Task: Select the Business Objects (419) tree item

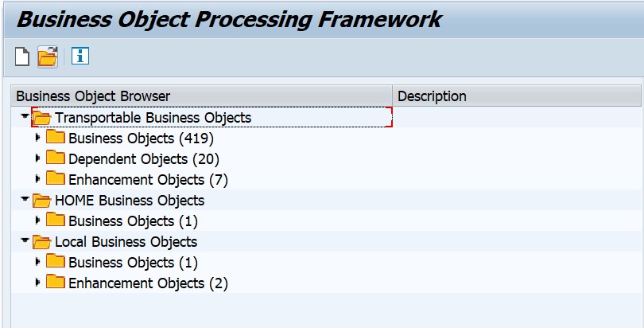Action: (142, 139)
